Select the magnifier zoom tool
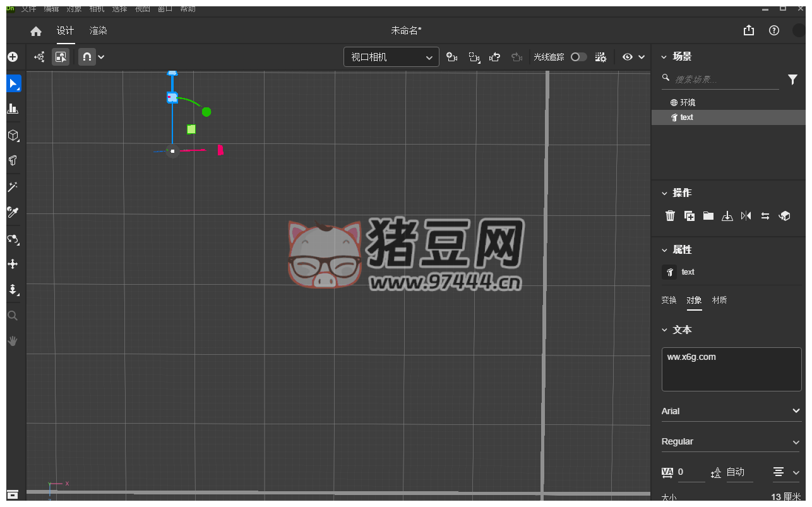 (x=13, y=315)
